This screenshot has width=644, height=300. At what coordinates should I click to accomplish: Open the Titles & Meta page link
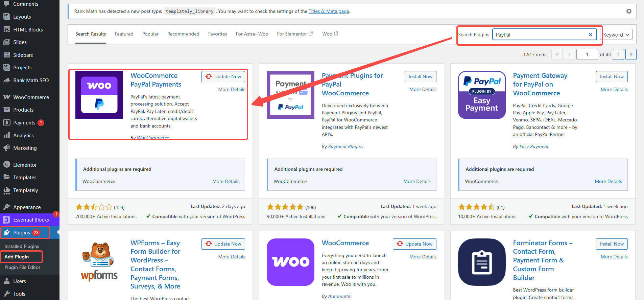pos(329,11)
